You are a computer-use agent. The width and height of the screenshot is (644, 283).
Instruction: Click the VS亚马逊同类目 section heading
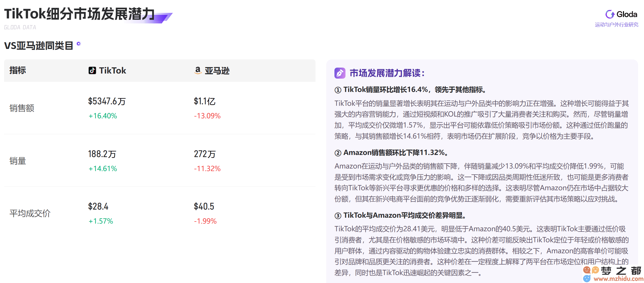coord(39,46)
